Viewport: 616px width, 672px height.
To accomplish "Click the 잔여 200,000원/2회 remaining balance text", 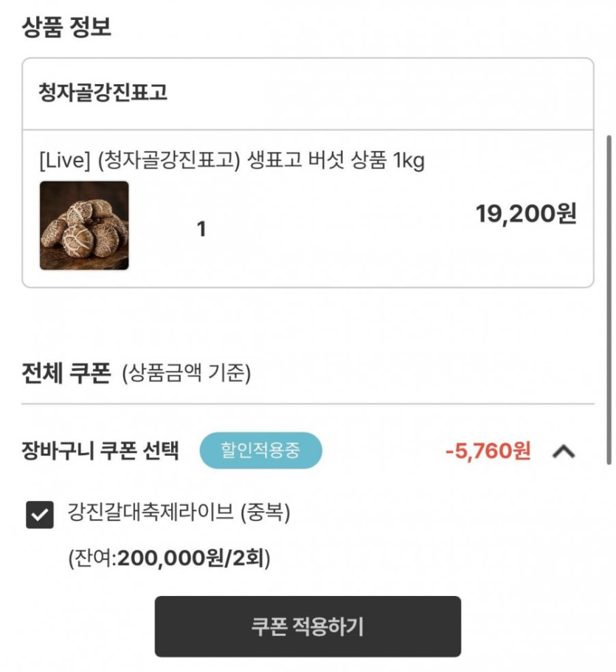I will [x=170, y=558].
